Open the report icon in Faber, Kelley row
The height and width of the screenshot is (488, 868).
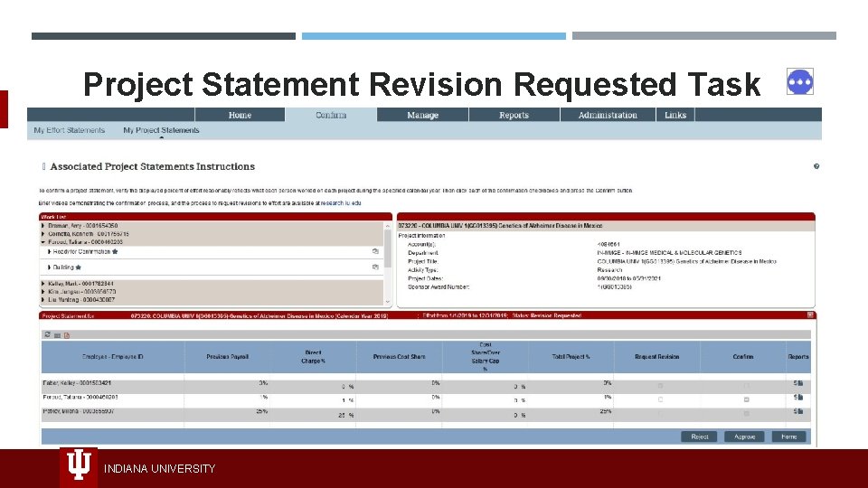tap(798, 383)
